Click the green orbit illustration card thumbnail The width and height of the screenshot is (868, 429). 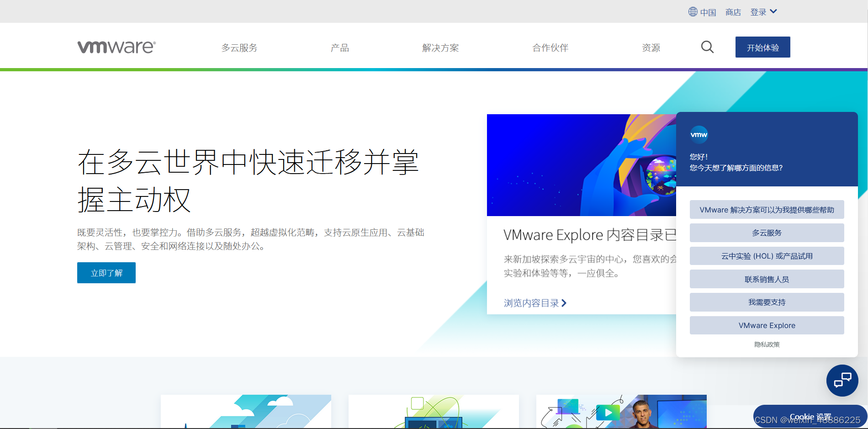[434, 411]
